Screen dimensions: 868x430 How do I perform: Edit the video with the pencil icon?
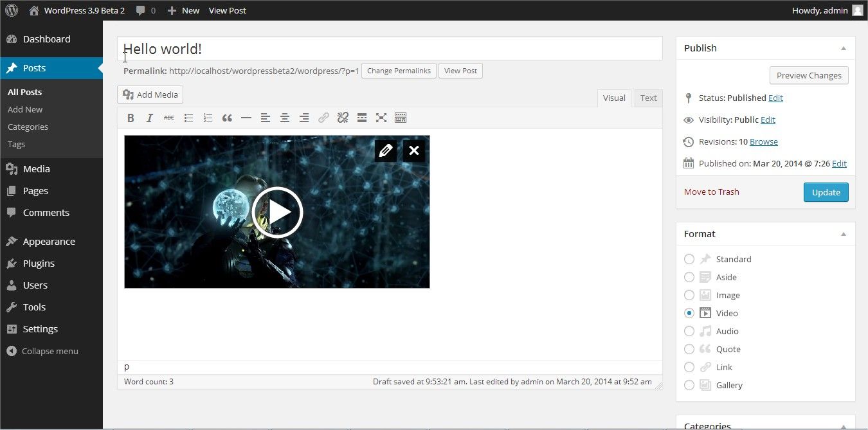pyautogui.click(x=386, y=150)
